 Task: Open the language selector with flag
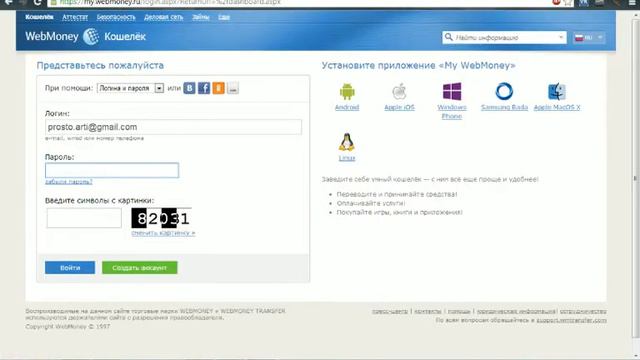589,38
